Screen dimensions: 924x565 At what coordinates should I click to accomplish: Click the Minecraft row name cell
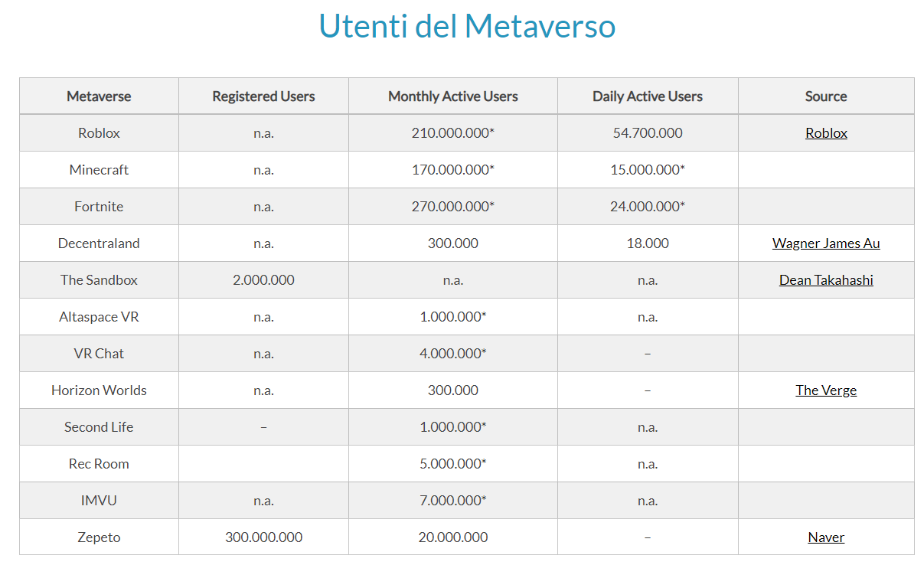coord(99,170)
